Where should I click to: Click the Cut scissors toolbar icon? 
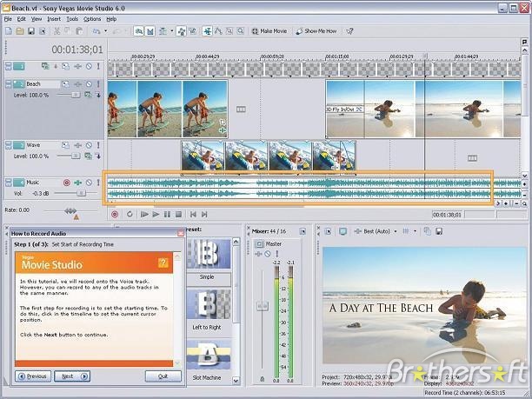(57, 31)
